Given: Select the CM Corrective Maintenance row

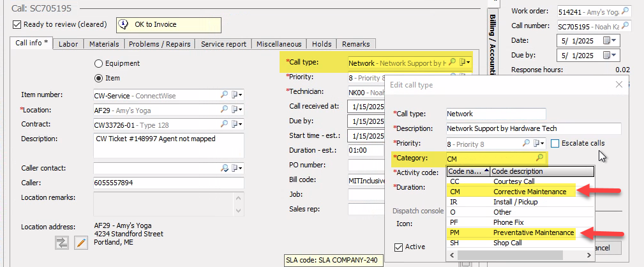Looking at the screenshot, I should (520, 192).
